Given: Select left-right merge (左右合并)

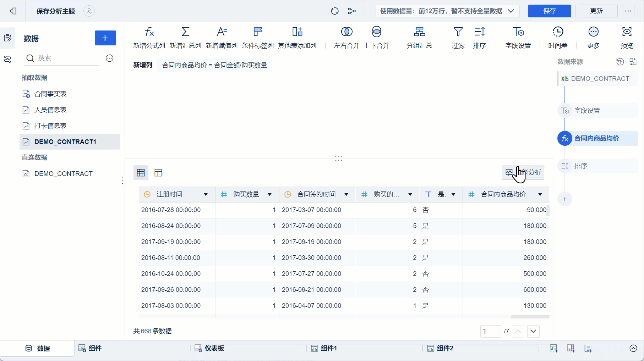Looking at the screenshot, I should (346, 37).
